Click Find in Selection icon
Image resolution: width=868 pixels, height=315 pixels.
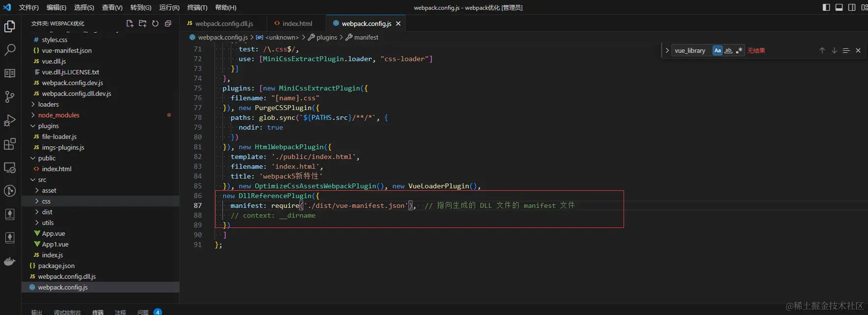846,50
